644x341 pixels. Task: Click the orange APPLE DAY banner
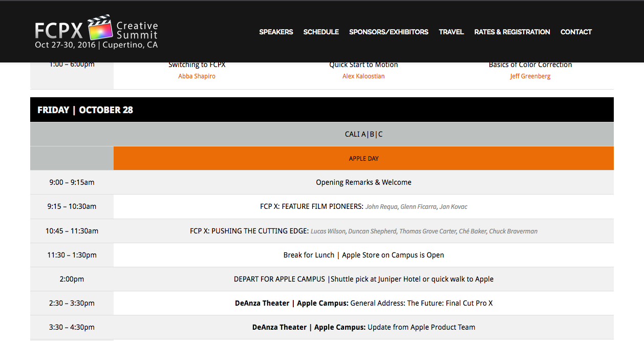(x=363, y=158)
